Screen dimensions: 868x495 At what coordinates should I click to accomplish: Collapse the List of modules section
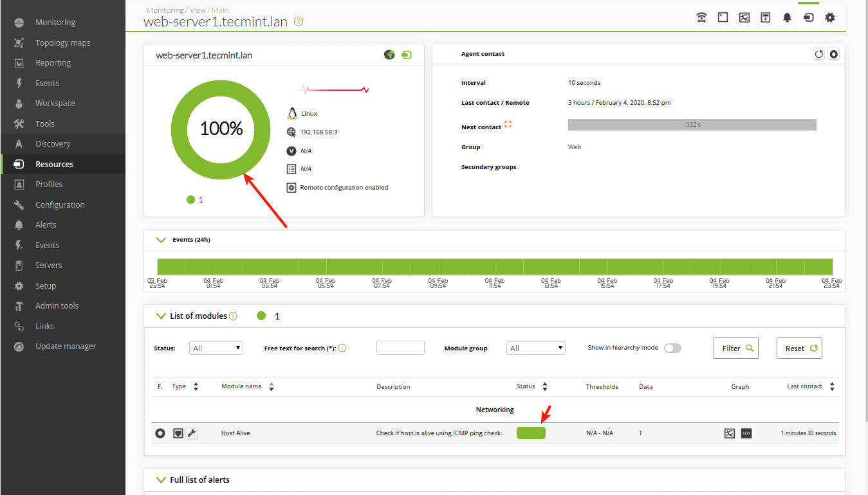click(162, 316)
